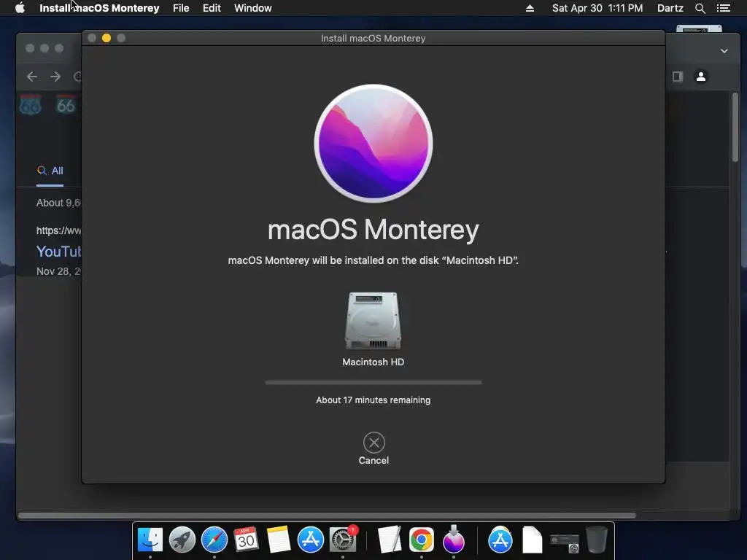This screenshot has width=747, height=560.
Task: Expand the chevron dropdown in browser title bar
Action: (x=724, y=51)
